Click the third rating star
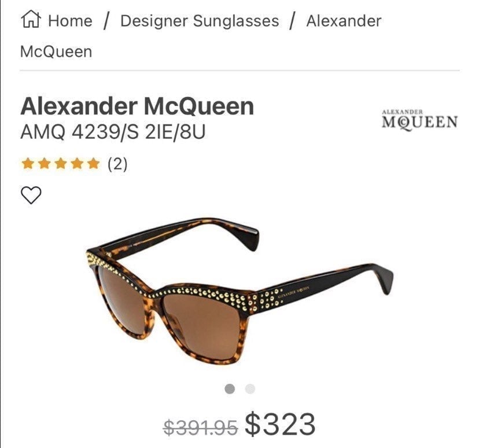 point(61,163)
